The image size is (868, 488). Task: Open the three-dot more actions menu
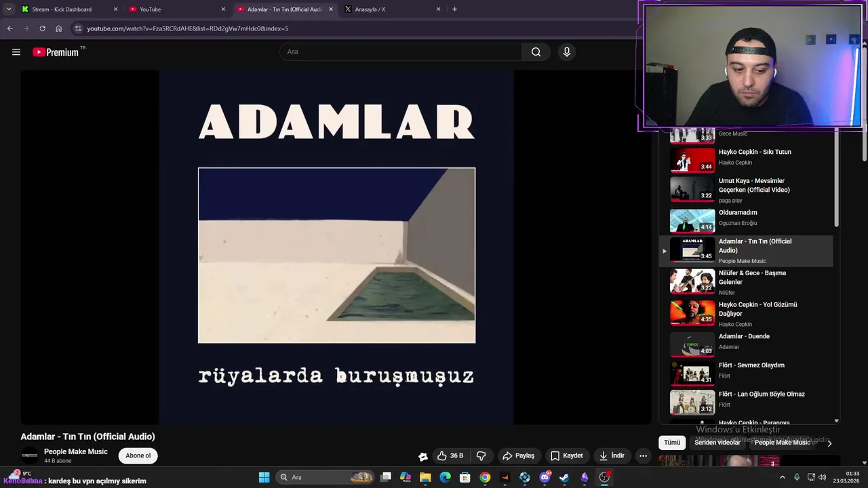point(643,455)
